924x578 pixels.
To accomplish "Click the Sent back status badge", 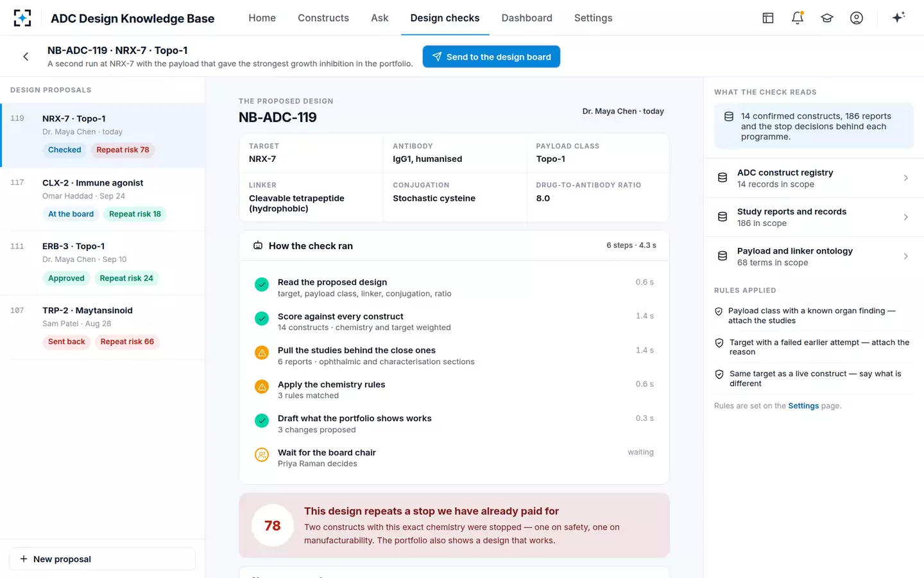I will coord(67,342).
